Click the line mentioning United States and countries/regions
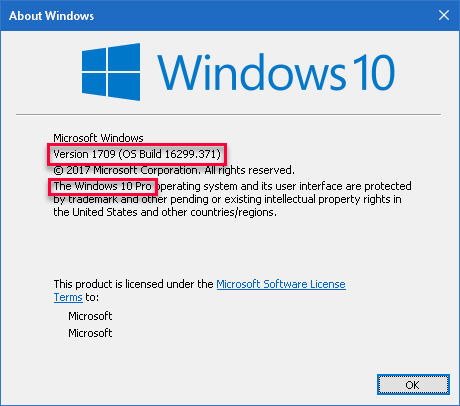Viewport: 460px width, 406px height. [165, 212]
